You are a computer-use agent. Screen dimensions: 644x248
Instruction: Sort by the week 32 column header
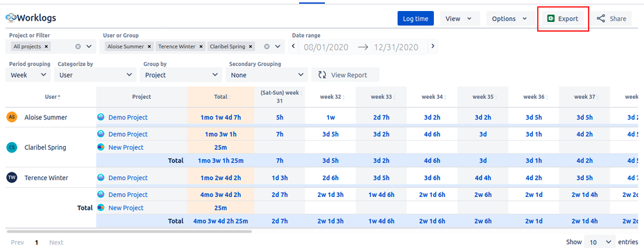tap(331, 97)
